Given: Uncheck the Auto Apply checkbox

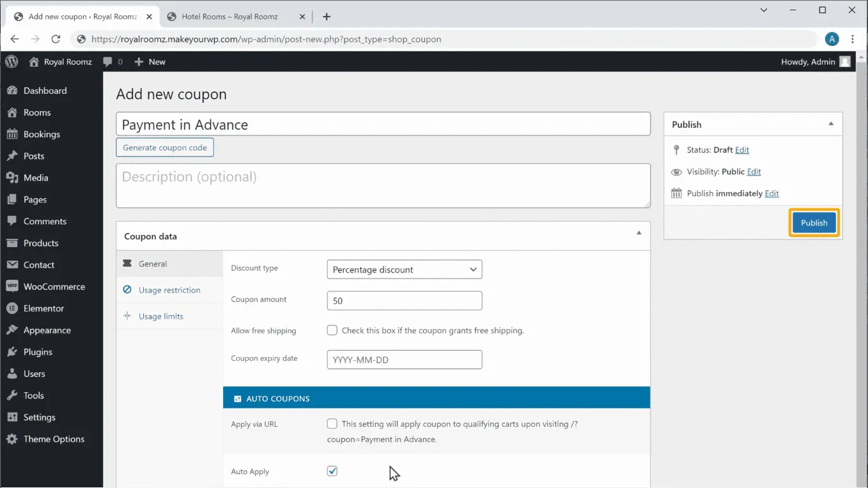Looking at the screenshot, I should coord(332,471).
